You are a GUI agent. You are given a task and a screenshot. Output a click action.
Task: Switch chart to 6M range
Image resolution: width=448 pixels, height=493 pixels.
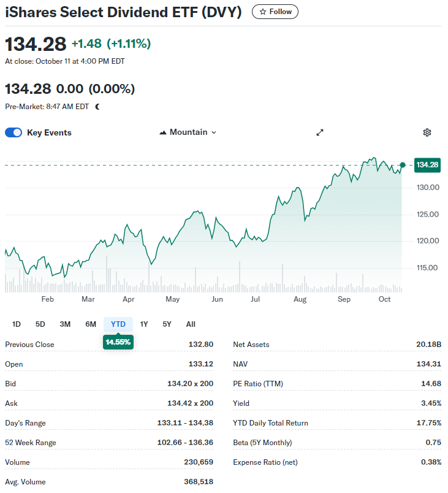pyautogui.click(x=91, y=324)
